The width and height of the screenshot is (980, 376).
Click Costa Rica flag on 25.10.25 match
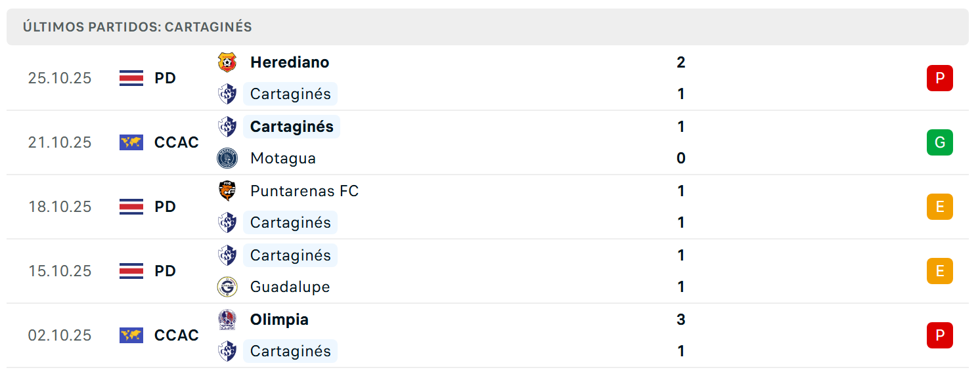tap(131, 78)
